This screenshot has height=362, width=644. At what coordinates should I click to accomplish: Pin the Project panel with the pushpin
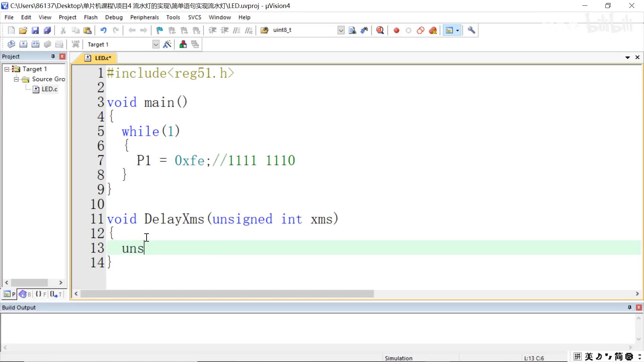(53, 56)
